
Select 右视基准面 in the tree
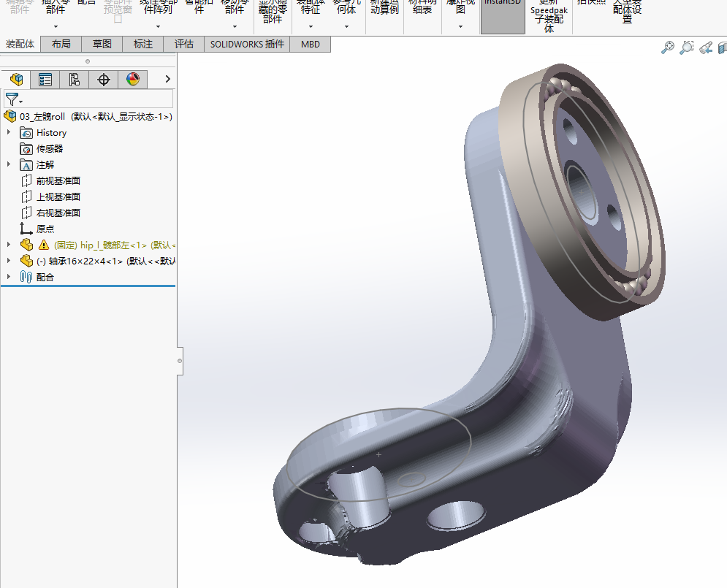58,213
